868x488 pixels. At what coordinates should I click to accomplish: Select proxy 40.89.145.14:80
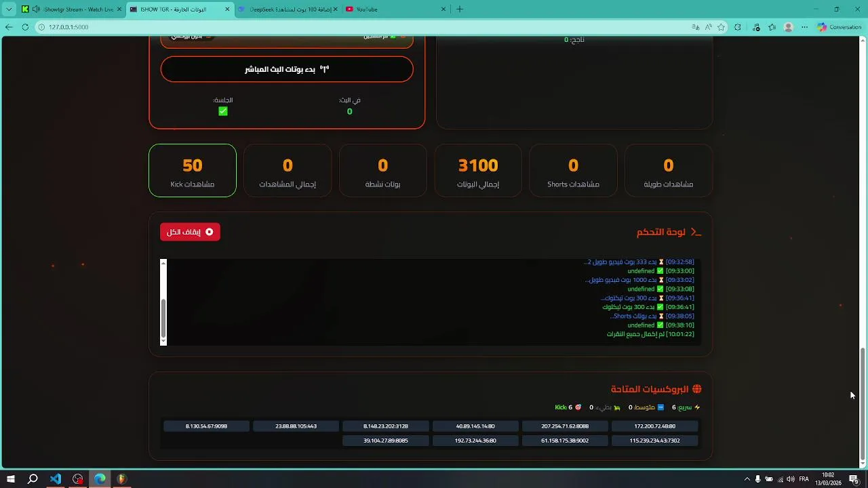(x=475, y=426)
